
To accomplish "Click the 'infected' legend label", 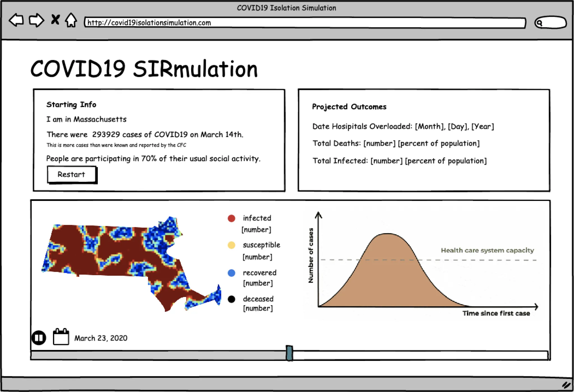I will [x=257, y=218].
